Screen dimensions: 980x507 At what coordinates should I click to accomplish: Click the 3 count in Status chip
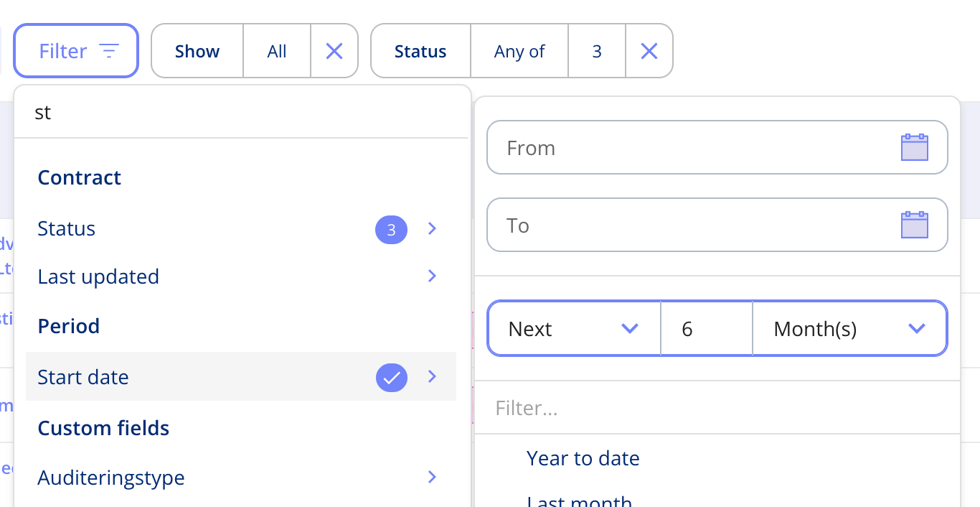point(597,51)
